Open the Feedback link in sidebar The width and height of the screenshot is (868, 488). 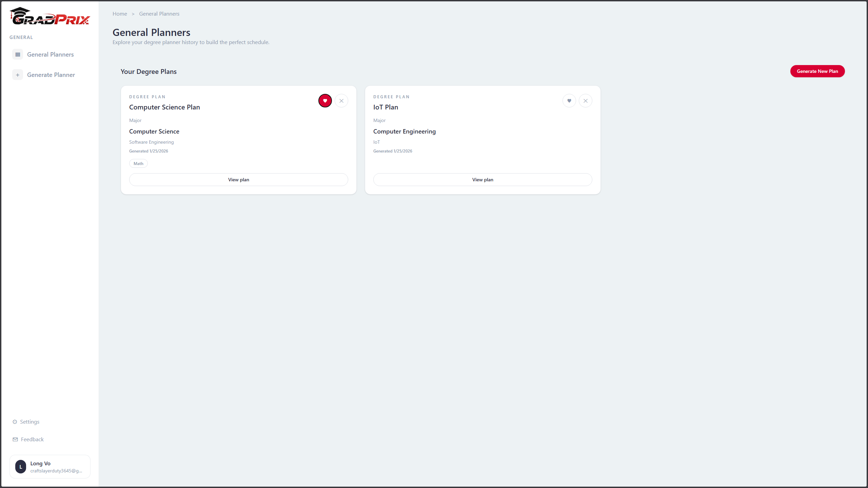coord(32,440)
